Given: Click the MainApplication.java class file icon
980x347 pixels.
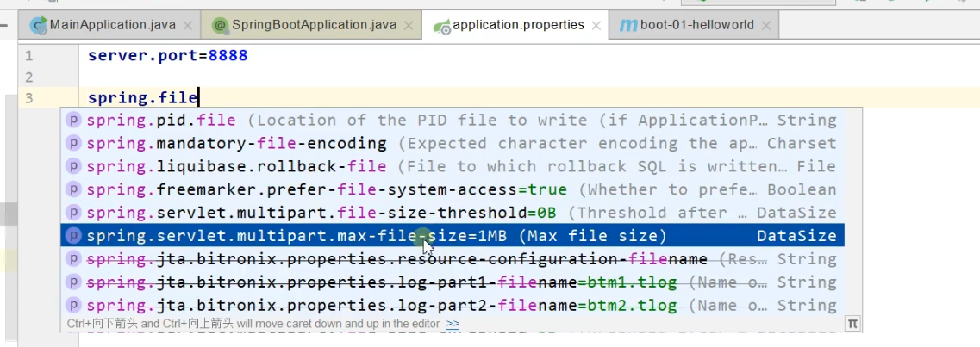Looking at the screenshot, I should point(40,26).
